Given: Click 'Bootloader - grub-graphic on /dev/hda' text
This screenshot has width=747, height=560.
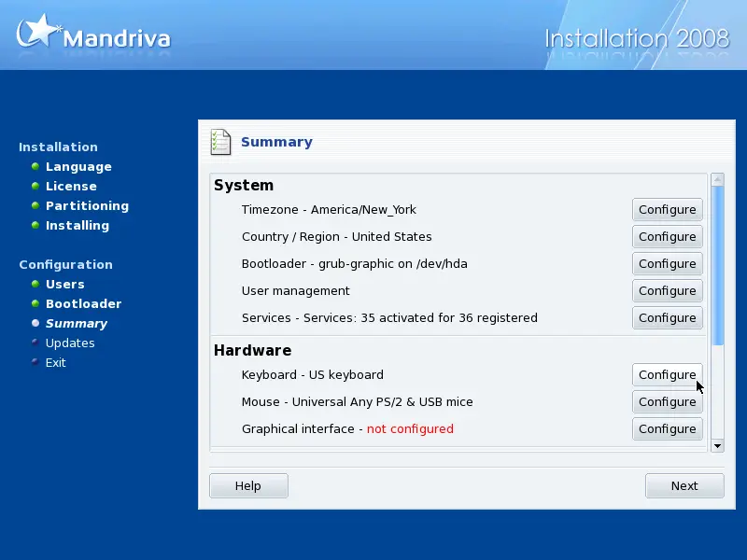Looking at the screenshot, I should (355, 264).
